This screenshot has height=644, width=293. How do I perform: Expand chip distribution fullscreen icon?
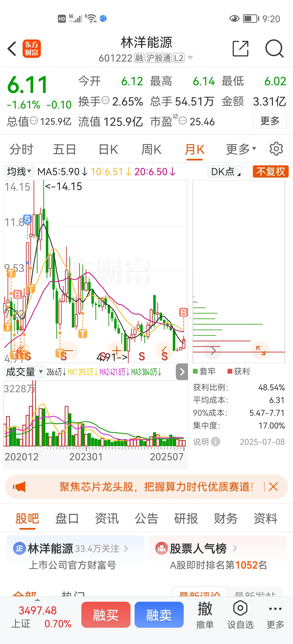point(261,350)
